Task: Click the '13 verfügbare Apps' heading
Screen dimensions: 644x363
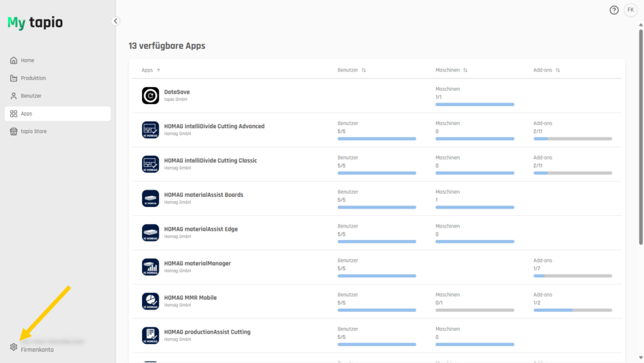Action: pyautogui.click(x=167, y=46)
